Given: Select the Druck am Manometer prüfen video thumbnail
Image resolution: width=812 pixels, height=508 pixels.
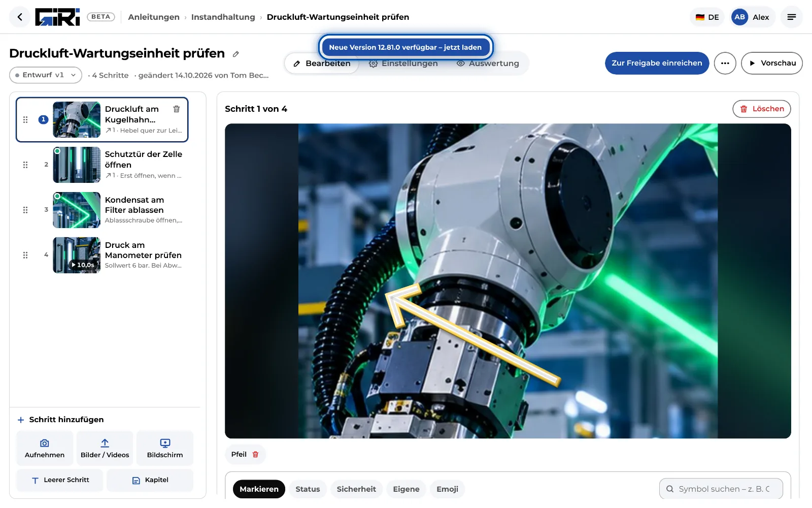Looking at the screenshot, I should point(77,255).
